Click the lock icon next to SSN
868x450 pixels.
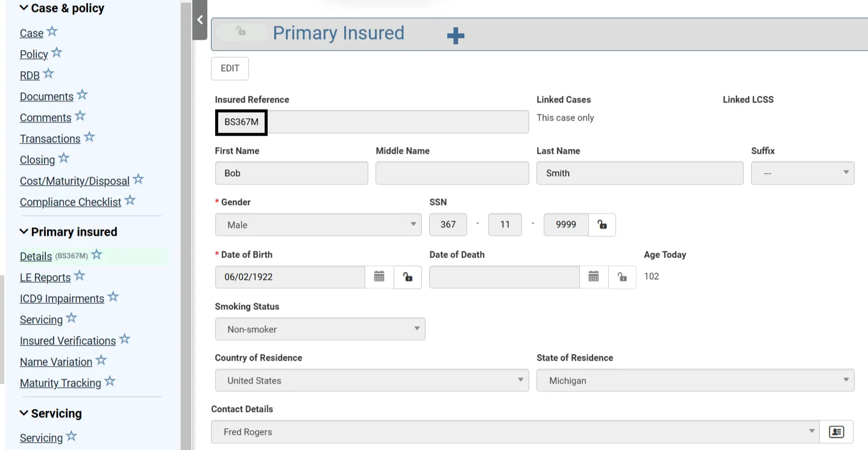[602, 225]
